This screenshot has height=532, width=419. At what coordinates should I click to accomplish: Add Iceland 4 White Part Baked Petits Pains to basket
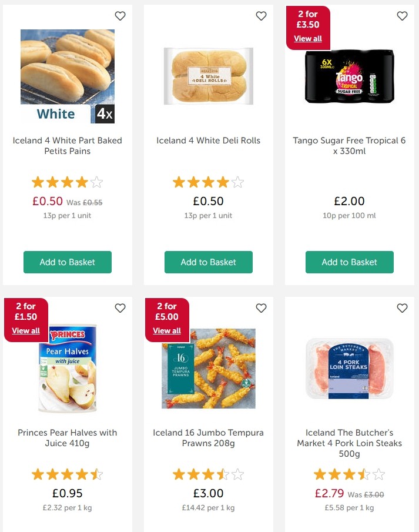67,262
